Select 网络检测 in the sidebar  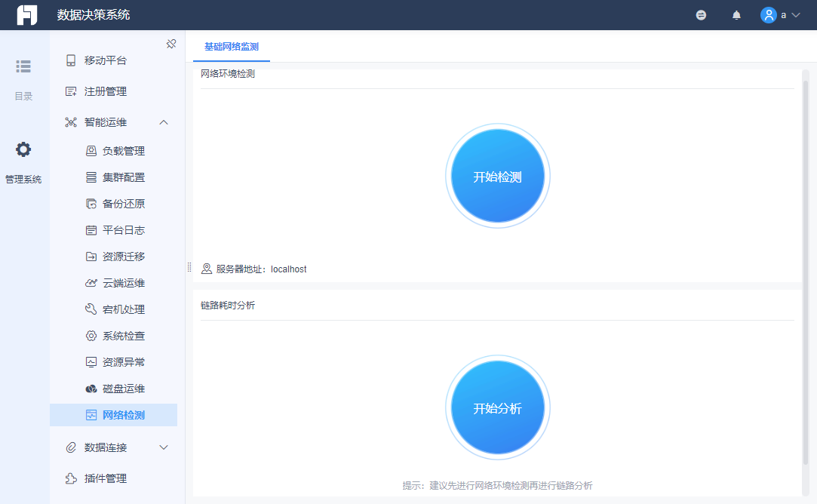(114, 415)
